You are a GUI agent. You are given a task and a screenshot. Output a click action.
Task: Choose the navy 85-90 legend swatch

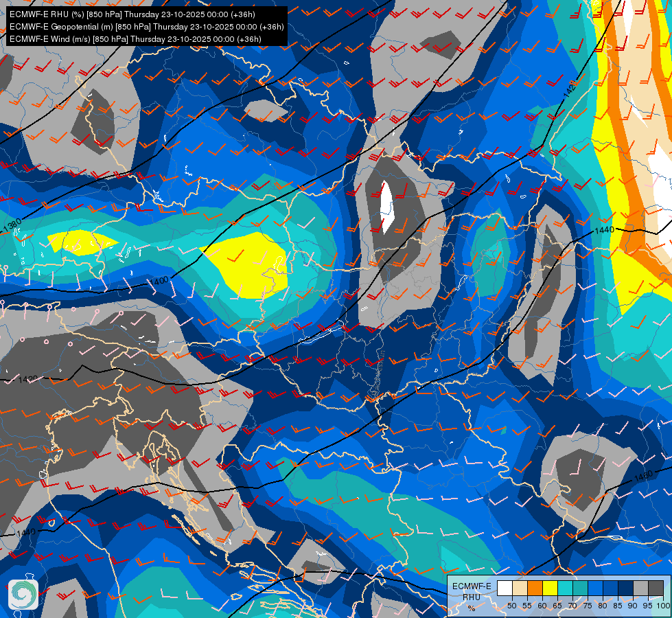click(626, 588)
